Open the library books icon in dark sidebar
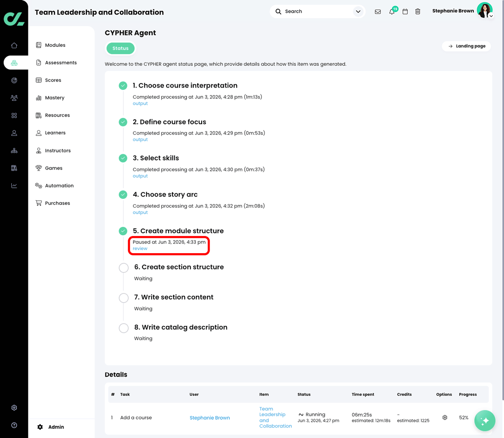The width and height of the screenshot is (504, 438). 14,168
